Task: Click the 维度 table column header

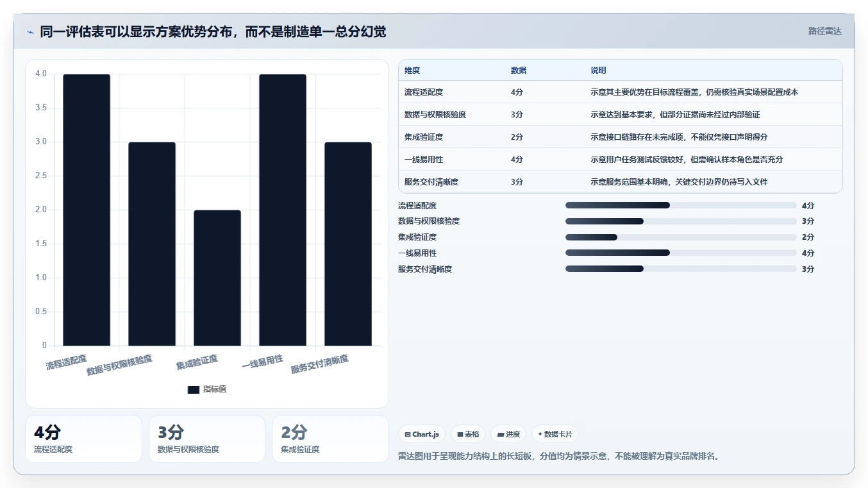Action: tap(412, 71)
